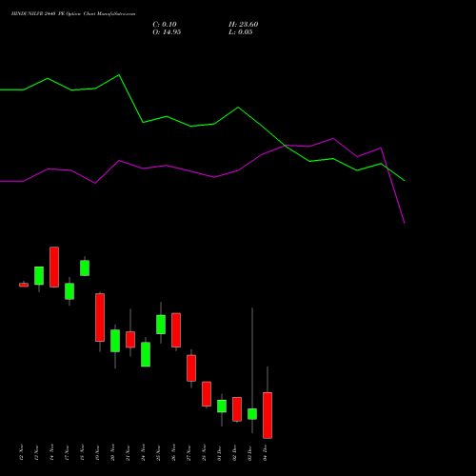Image resolution: width=476 pixels, height=476 pixels.
Task: Click the green line's highest peak
Action: (119, 75)
